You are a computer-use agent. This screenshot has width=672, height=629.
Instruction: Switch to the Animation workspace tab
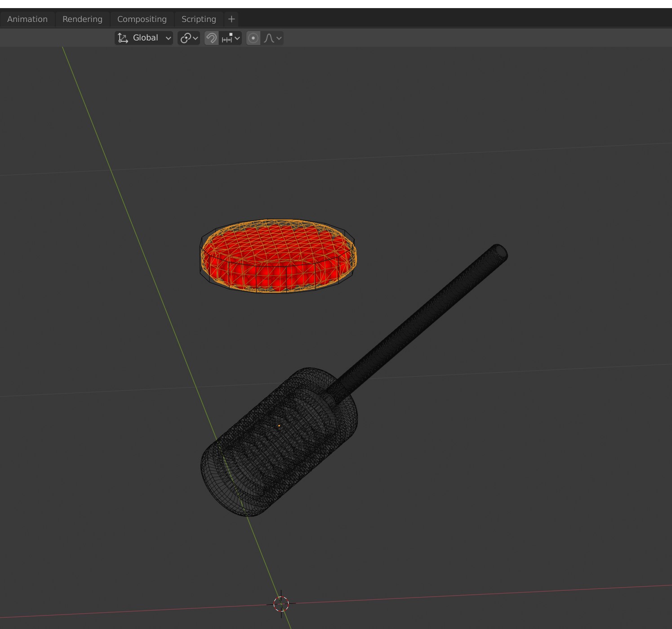pyautogui.click(x=27, y=19)
